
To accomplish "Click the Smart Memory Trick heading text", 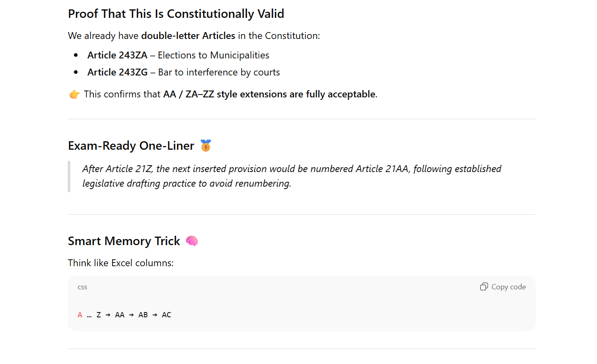I will [x=124, y=241].
